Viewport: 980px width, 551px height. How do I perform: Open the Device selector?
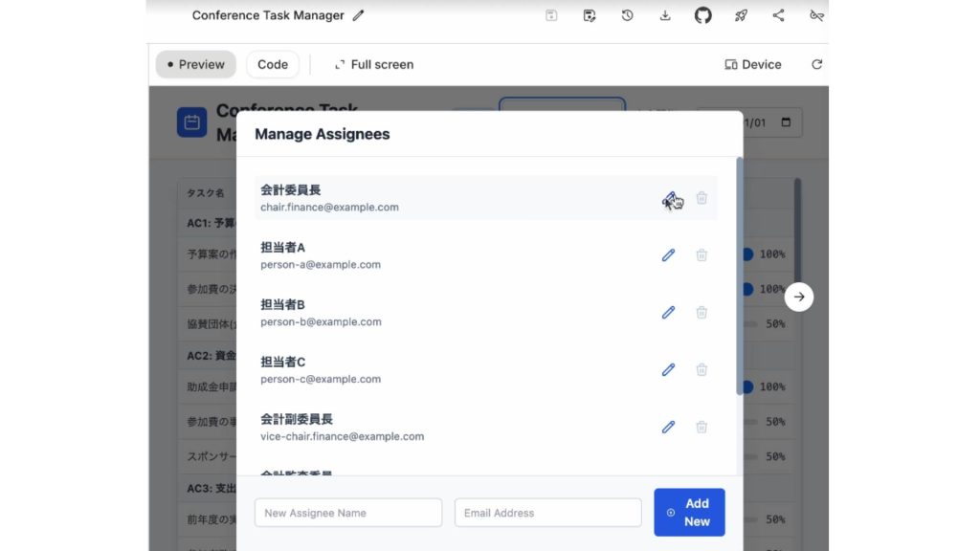(753, 65)
